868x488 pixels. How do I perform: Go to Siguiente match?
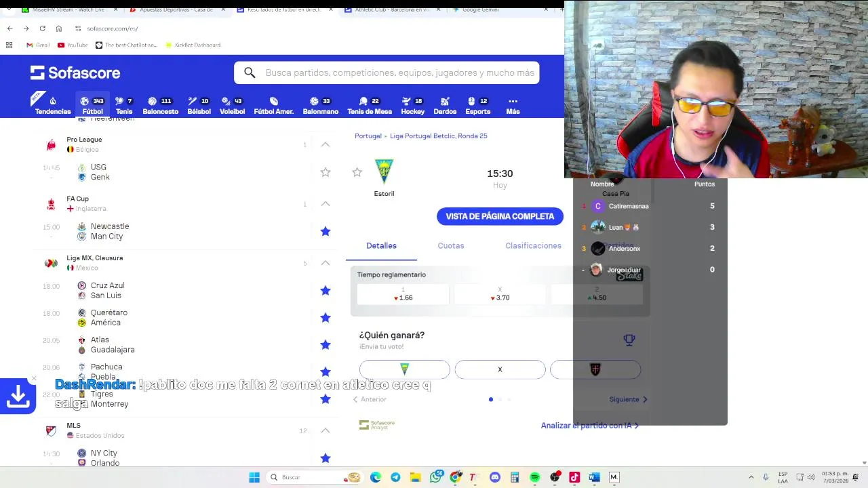pyautogui.click(x=628, y=399)
